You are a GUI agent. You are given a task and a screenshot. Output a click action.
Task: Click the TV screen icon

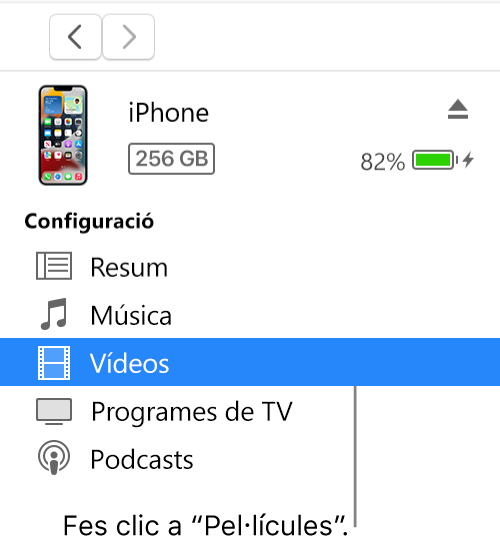pyautogui.click(x=54, y=411)
